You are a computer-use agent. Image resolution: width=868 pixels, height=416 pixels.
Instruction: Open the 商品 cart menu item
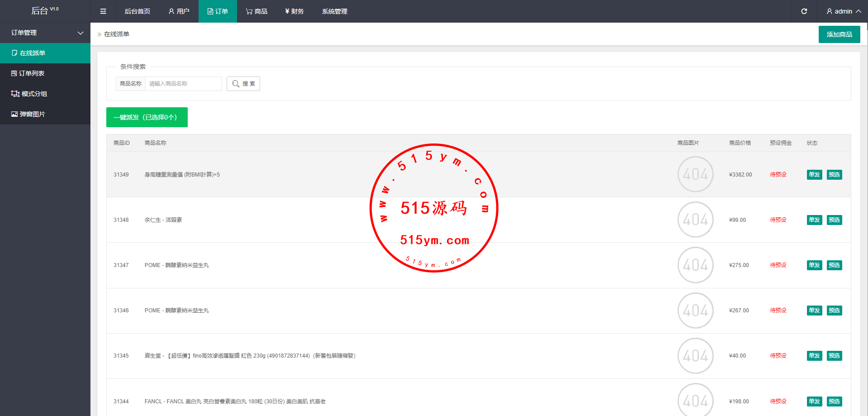pos(256,11)
